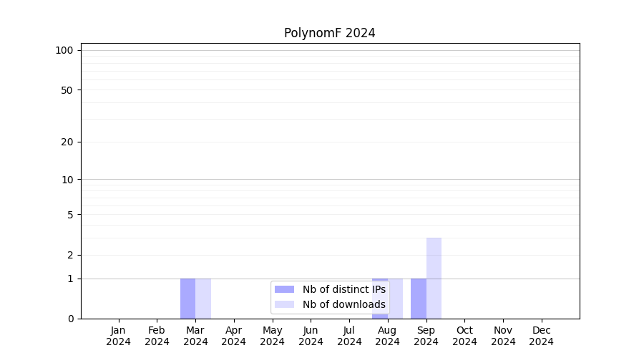The width and height of the screenshot is (644, 358).
Task: Click the Nb of downloads legend swatch
Action: click(284, 304)
